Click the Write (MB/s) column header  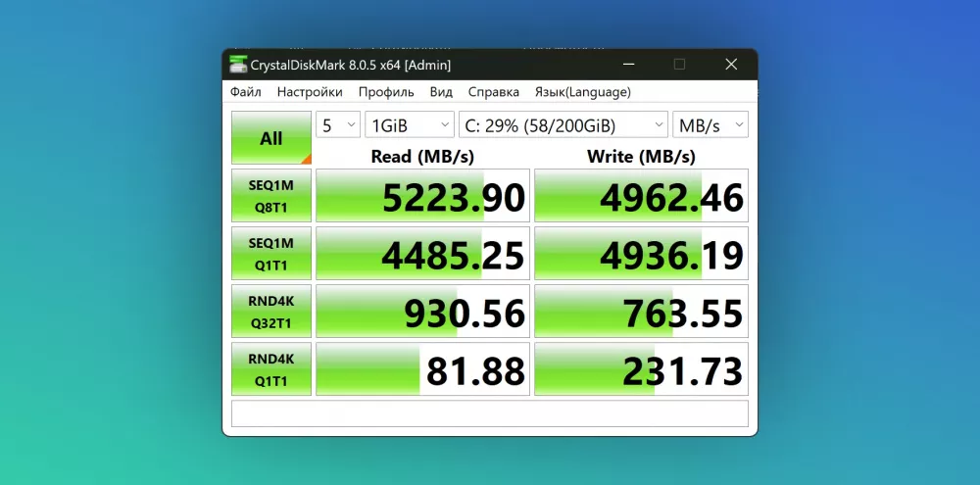641,156
